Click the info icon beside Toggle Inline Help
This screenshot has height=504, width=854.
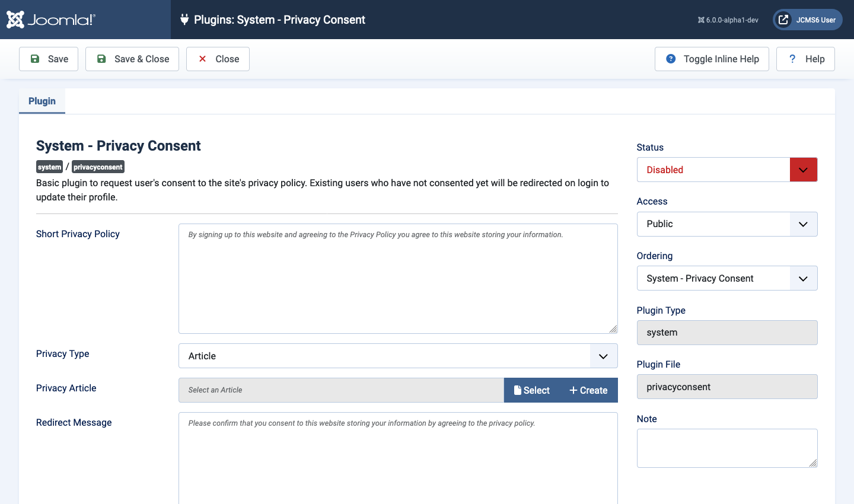point(671,59)
